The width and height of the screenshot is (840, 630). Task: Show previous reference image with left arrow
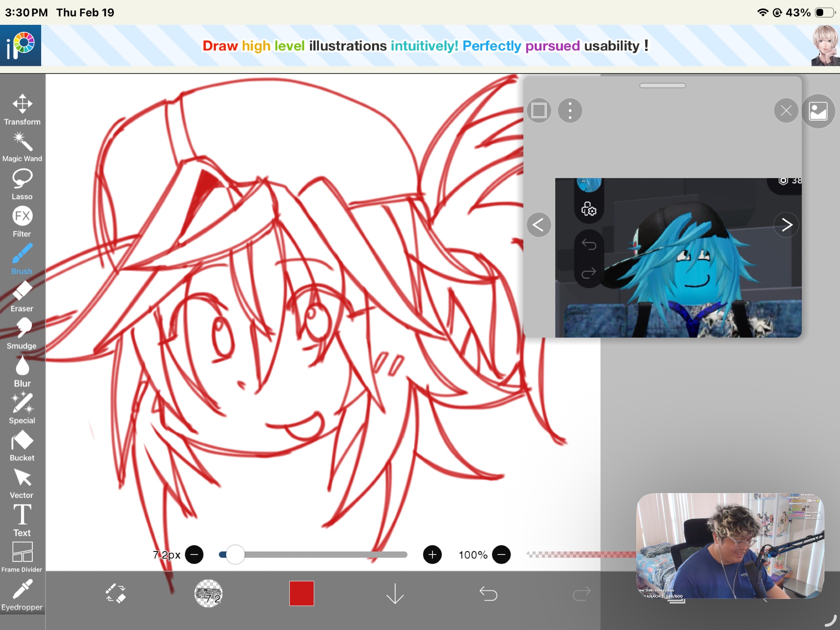[x=538, y=225]
